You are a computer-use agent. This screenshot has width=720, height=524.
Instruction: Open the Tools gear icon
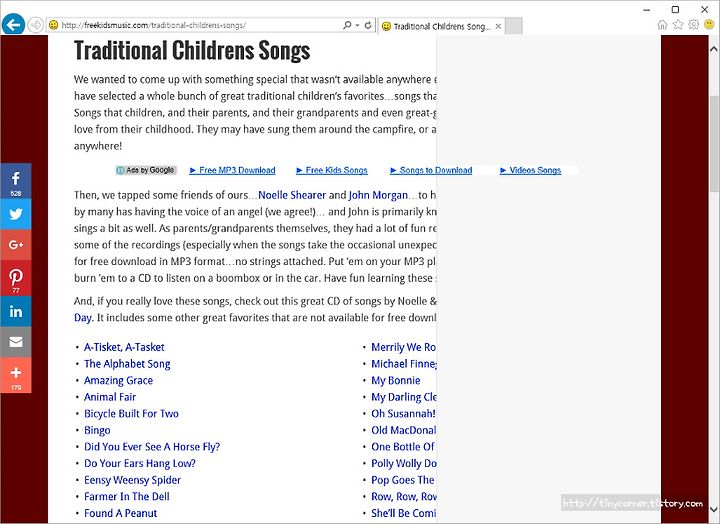coord(693,24)
